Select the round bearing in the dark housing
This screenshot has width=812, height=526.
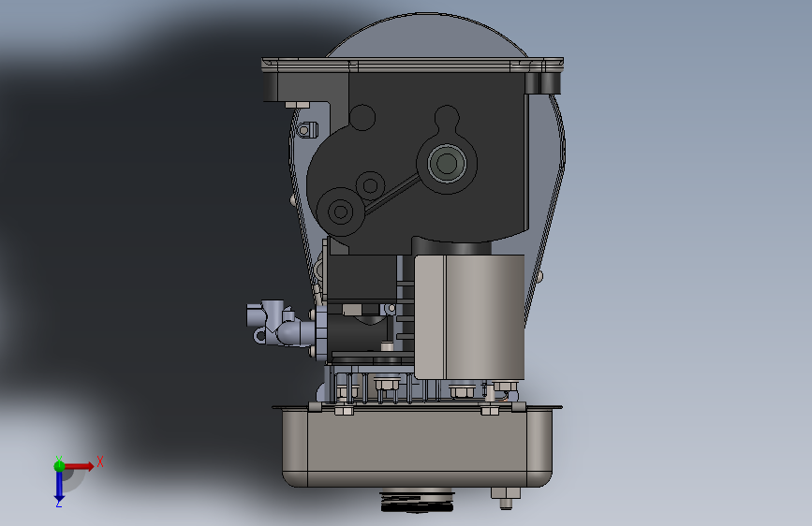(447, 164)
